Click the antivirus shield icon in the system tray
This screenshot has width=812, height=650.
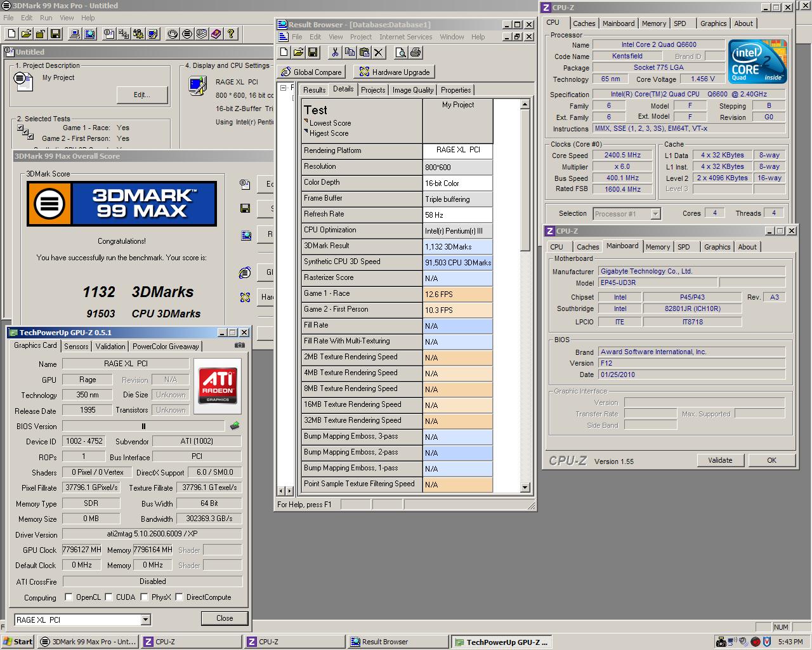[x=766, y=642]
